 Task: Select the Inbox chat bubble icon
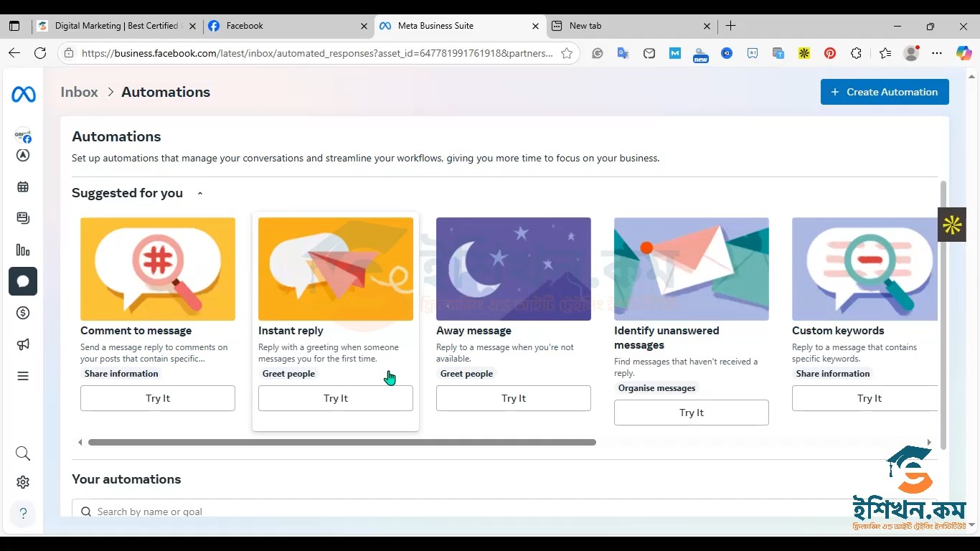pos(23,281)
